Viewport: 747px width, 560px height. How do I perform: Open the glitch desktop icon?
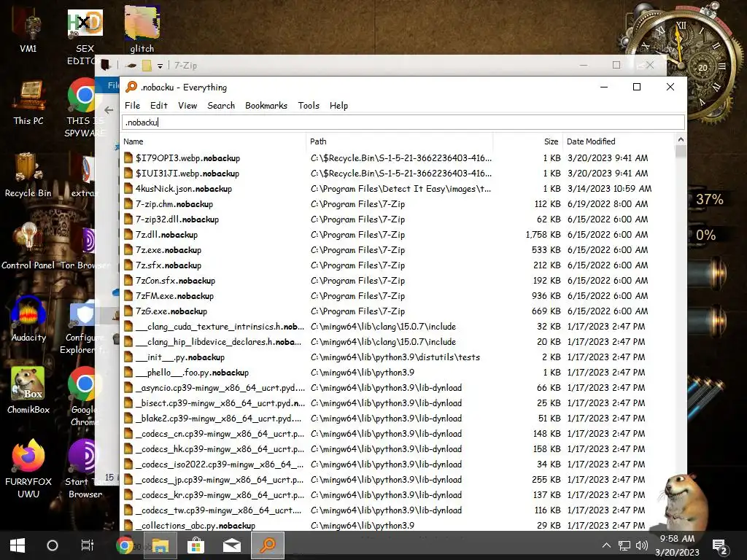(142, 30)
